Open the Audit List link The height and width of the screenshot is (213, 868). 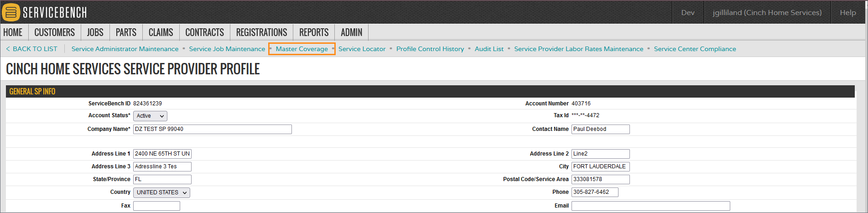click(489, 49)
